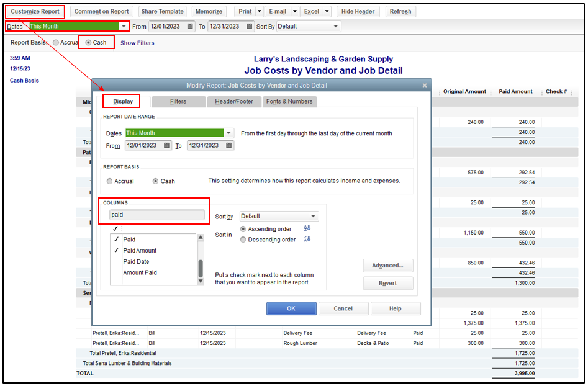
Task: Click the Share Template button
Action: 163,12
